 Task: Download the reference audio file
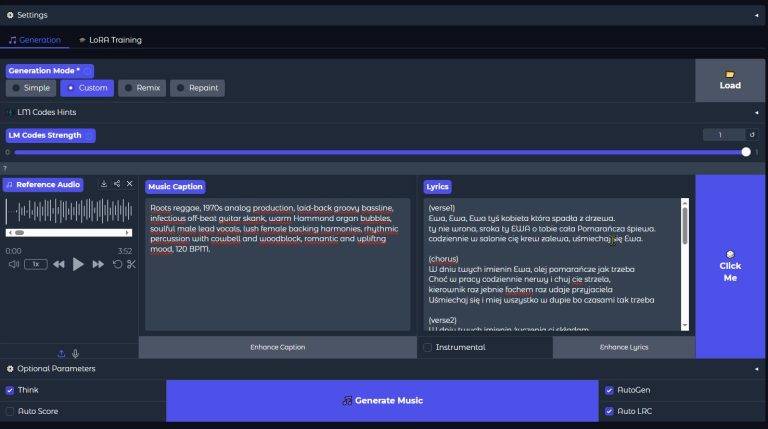pos(104,184)
